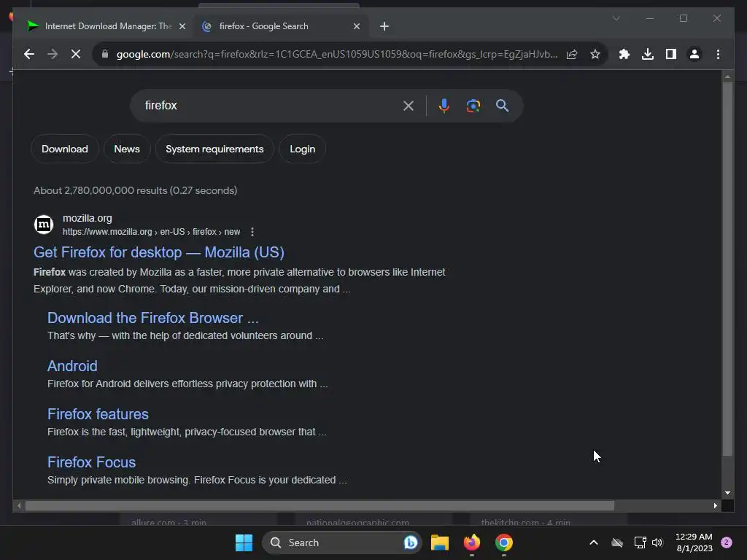Open a new browser tab
Screen dimensions: 747x560
[384, 27]
